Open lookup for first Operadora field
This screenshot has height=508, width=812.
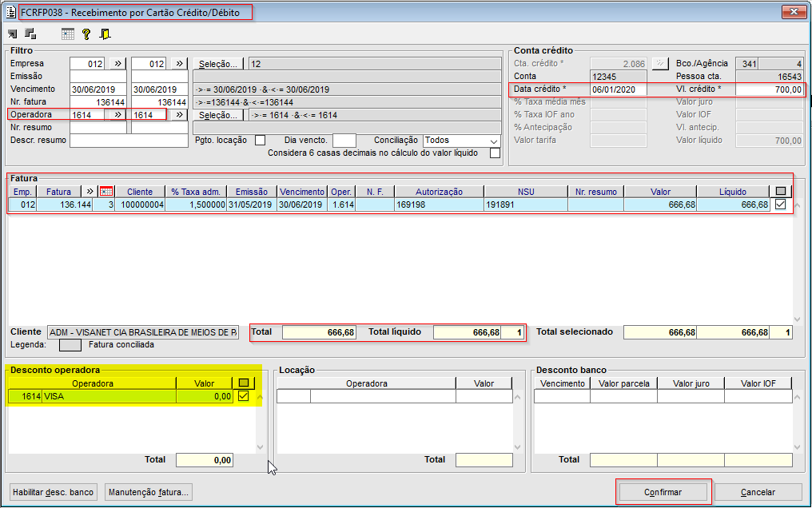click(117, 114)
